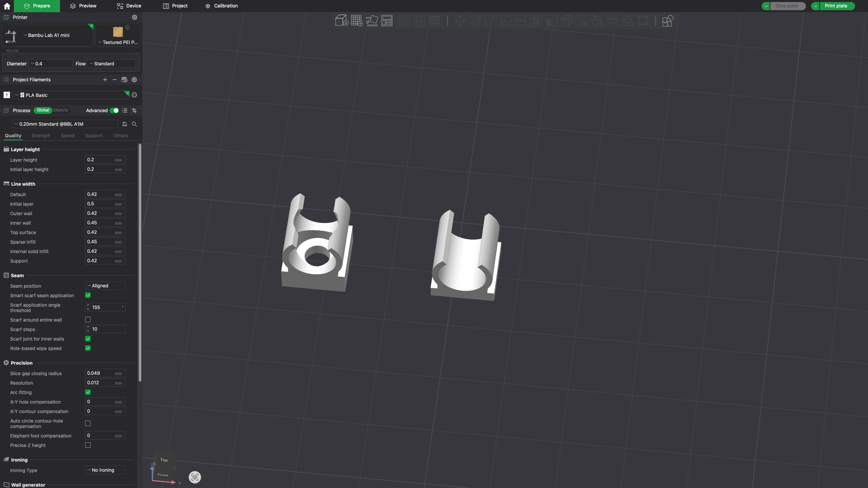The image size is (868, 488).
Task: Click the compare presets icon
Action: [134, 110]
